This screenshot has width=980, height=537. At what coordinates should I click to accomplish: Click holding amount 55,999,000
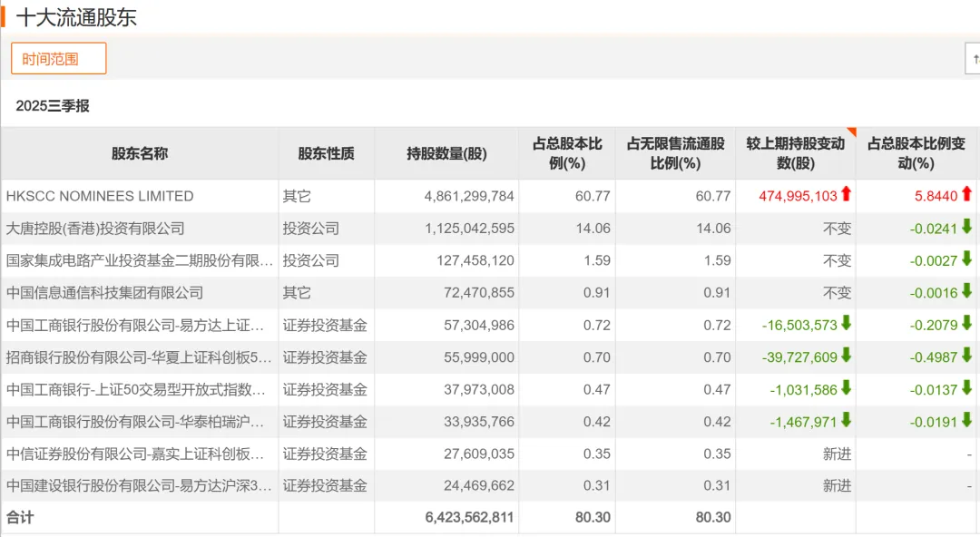(479, 357)
